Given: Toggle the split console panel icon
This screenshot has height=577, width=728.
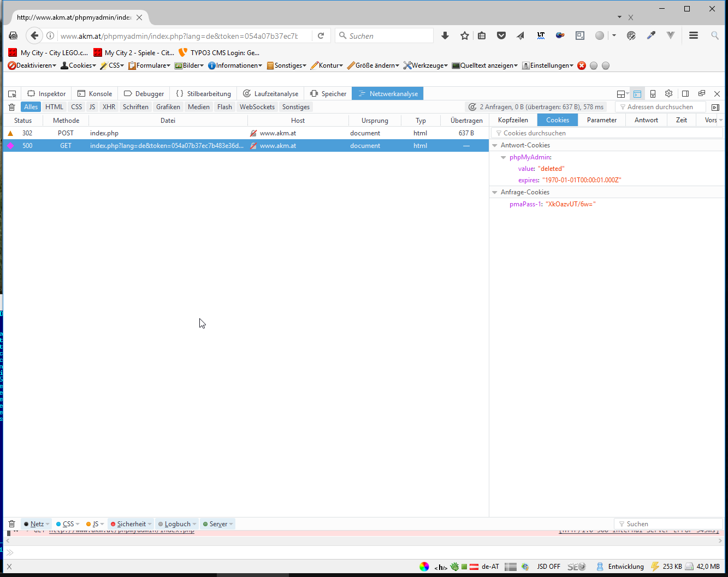Looking at the screenshot, I should pos(637,93).
